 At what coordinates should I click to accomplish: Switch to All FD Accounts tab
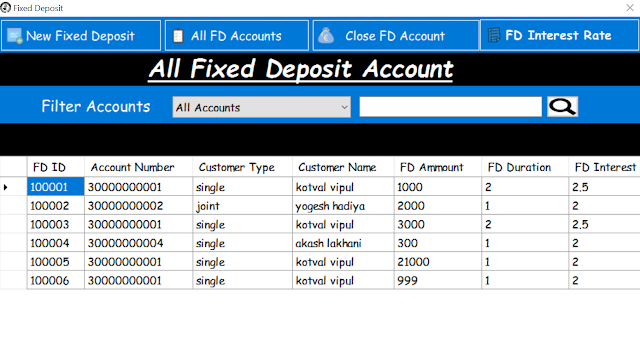tap(237, 36)
